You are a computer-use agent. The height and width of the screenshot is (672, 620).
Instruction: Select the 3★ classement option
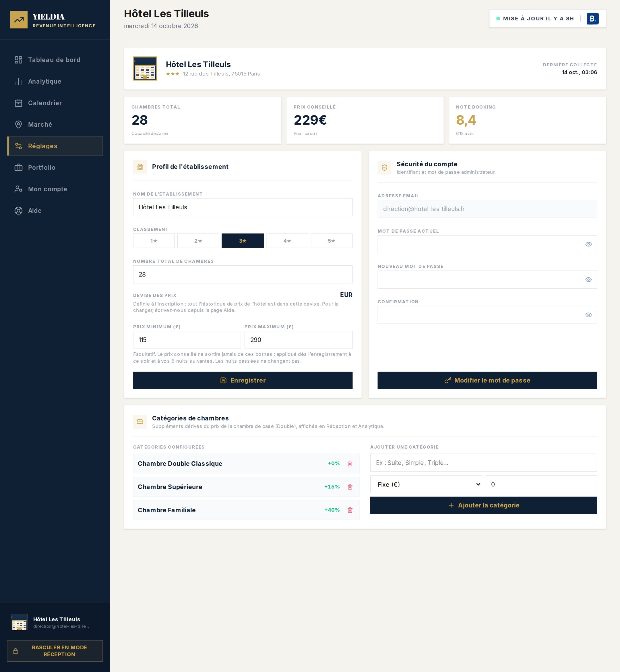(243, 241)
